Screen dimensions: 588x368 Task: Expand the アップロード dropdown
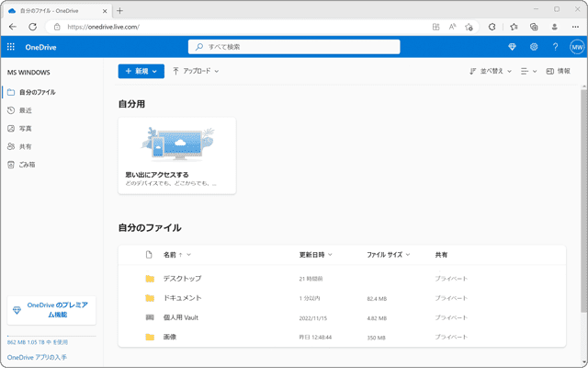[x=196, y=71]
